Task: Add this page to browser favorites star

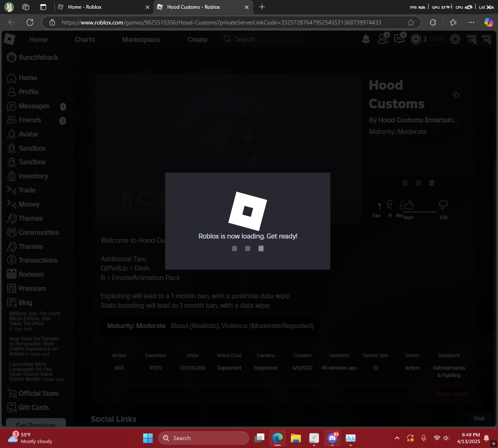Action: click(411, 22)
